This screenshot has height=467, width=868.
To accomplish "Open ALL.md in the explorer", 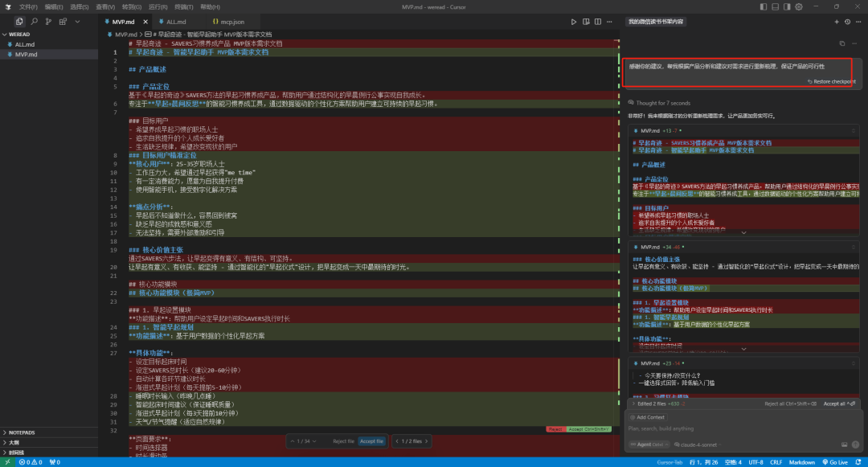I will (49, 44).
